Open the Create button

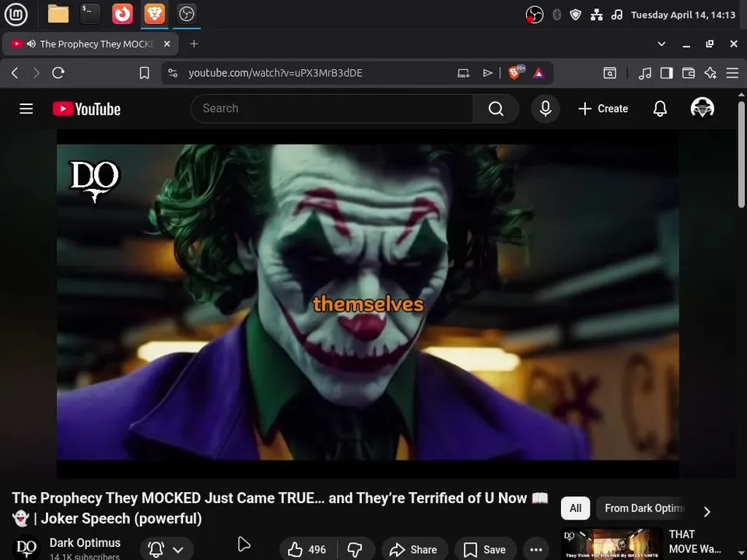click(603, 109)
